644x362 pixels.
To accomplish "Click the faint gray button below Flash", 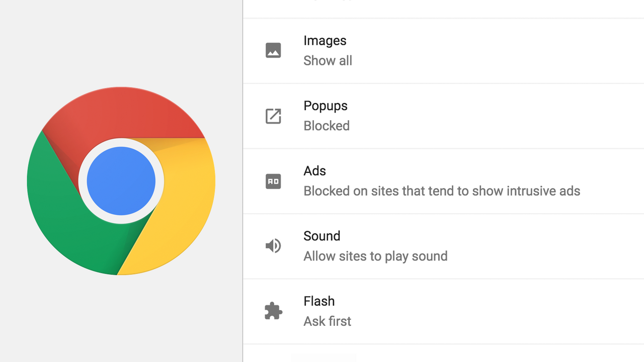I will pyautogui.click(x=323, y=358).
